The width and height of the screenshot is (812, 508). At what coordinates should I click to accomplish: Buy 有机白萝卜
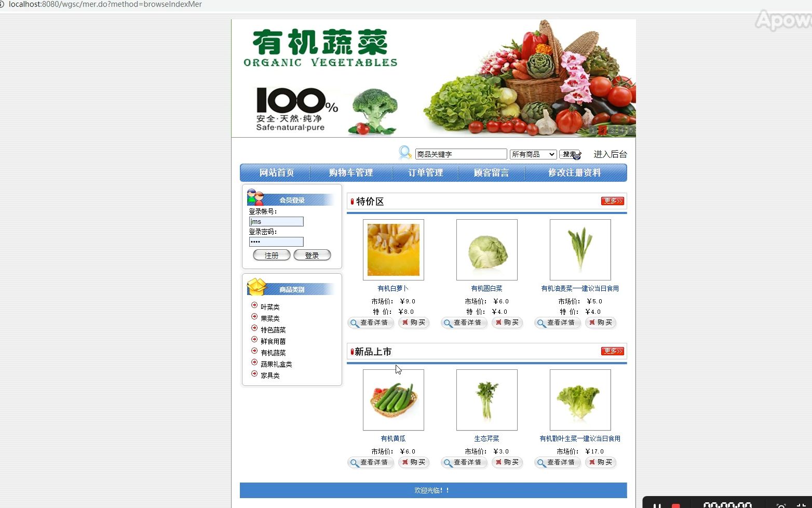[414, 323]
